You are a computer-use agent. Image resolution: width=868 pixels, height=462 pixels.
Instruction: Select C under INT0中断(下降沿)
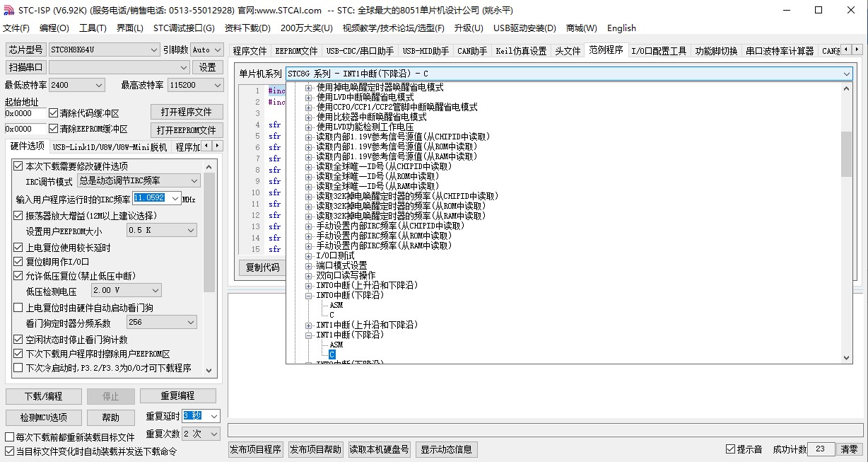[332, 315]
